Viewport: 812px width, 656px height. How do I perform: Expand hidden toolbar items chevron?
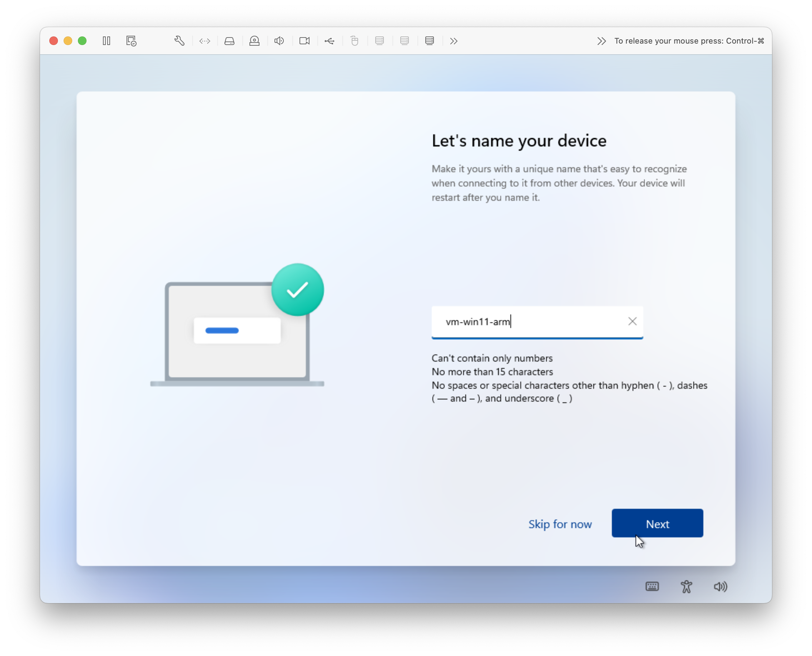454,41
